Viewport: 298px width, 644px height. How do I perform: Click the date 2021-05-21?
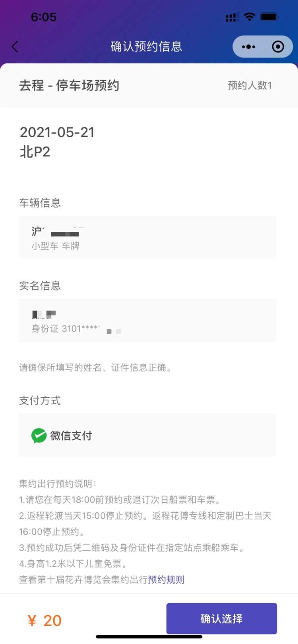coord(57,132)
